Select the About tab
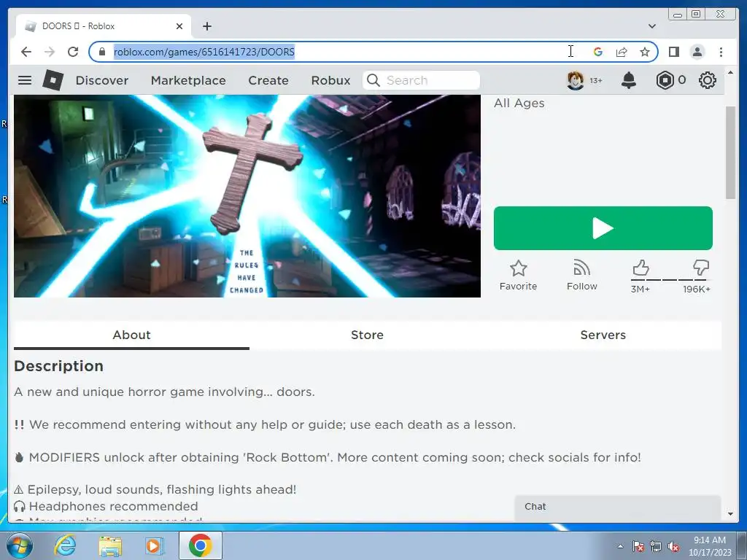This screenshot has width=747, height=560. click(131, 335)
